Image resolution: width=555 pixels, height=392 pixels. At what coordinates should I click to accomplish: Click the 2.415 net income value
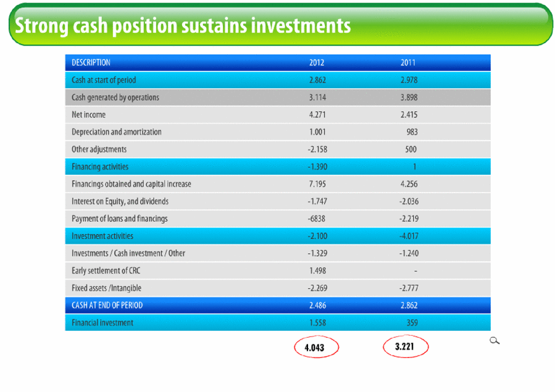(x=409, y=115)
